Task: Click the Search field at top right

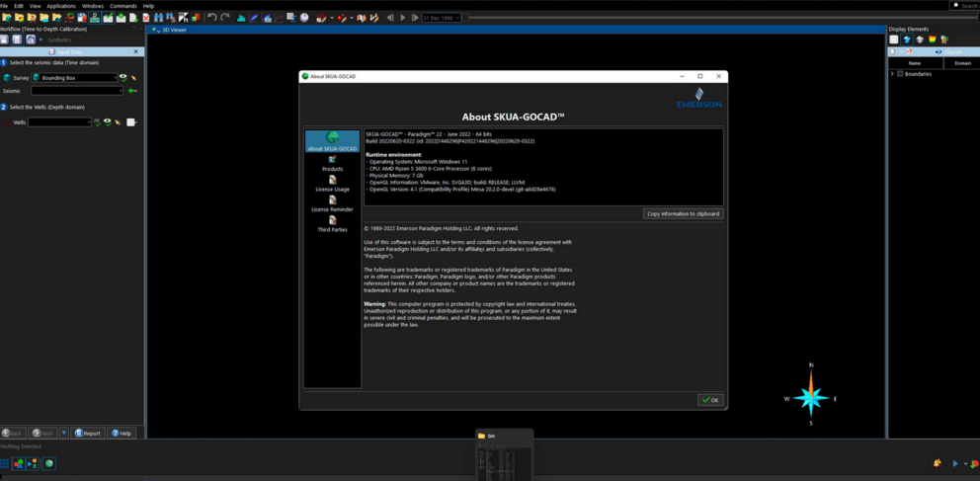Action: [x=964, y=6]
